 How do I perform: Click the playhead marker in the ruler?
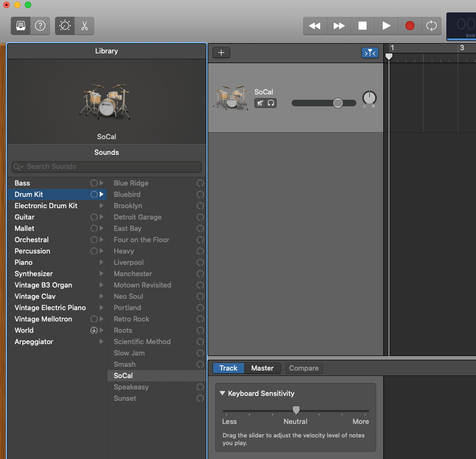pyautogui.click(x=389, y=56)
